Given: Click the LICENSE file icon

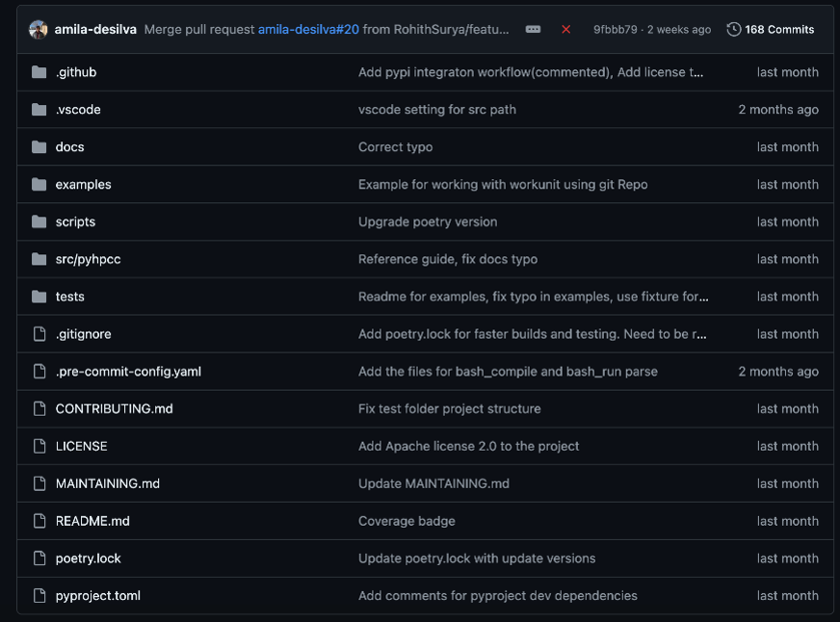Looking at the screenshot, I should (x=39, y=446).
